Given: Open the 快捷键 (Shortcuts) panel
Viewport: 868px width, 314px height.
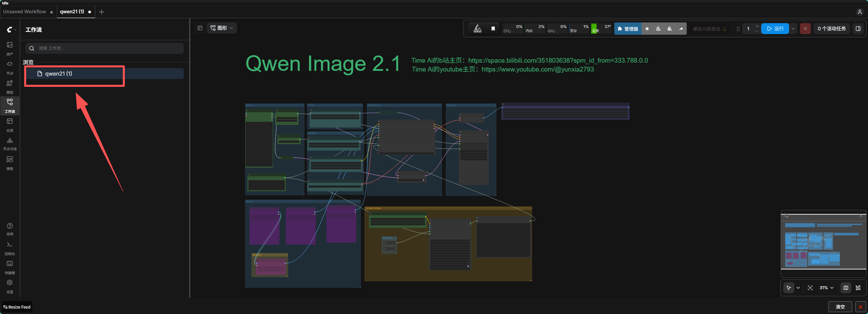Looking at the screenshot, I should (x=10, y=268).
